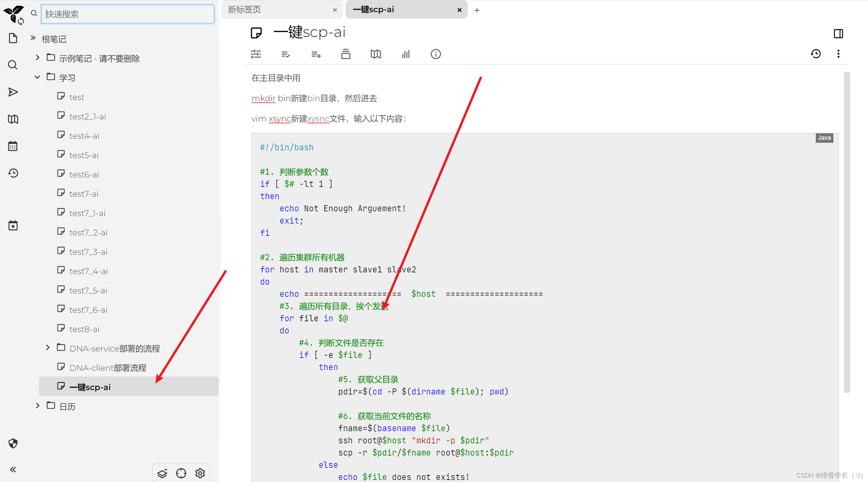Screen dimensions: 868x482
Task: Open the test7_6-ai note
Action: pyautogui.click(x=88, y=310)
